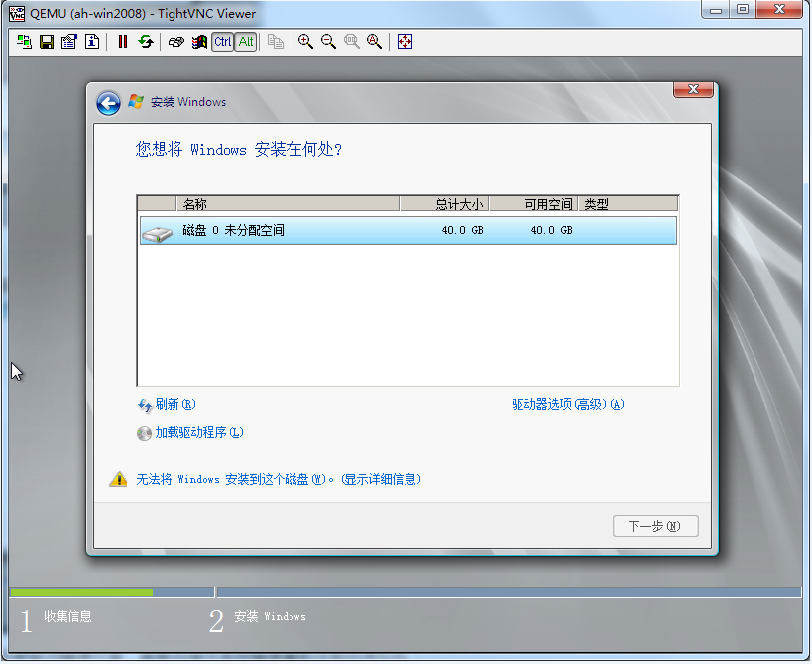This screenshot has width=812, height=664.
Task: Toggle the Alt key button
Action: [246, 42]
